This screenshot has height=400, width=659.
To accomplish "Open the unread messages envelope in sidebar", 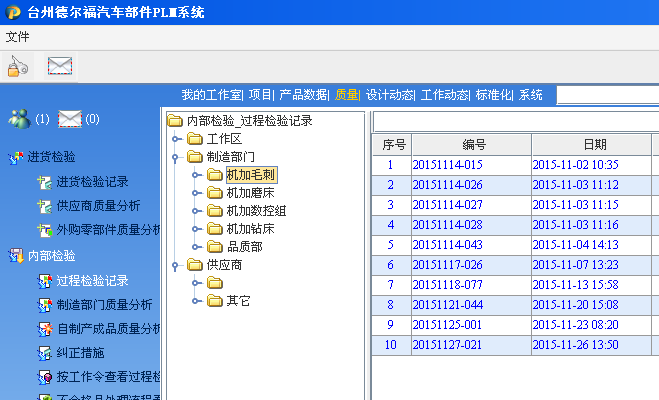I will pyautogui.click(x=69, y=119).
